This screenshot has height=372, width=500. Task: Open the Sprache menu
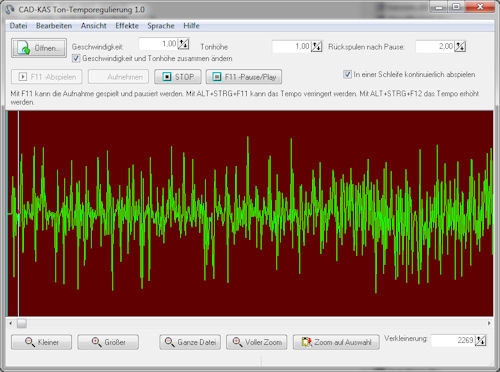pyautogui.click(x=161, y=26)
